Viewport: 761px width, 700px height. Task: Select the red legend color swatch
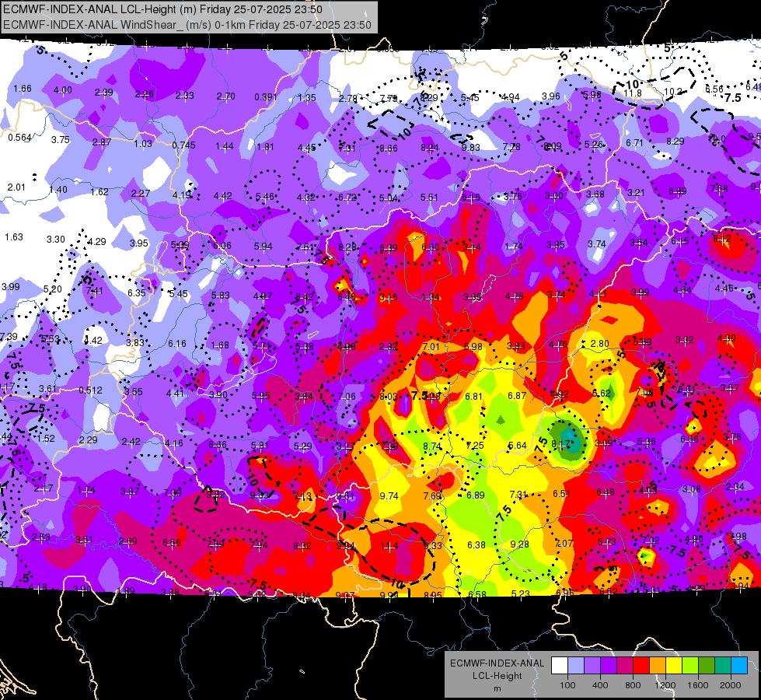point(641,666)
